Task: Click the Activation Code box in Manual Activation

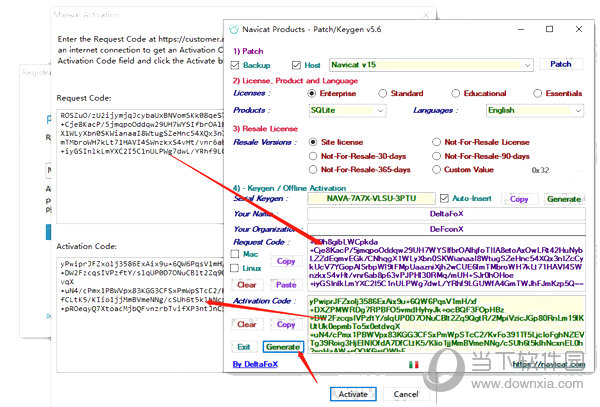Action: click(140, 314)
